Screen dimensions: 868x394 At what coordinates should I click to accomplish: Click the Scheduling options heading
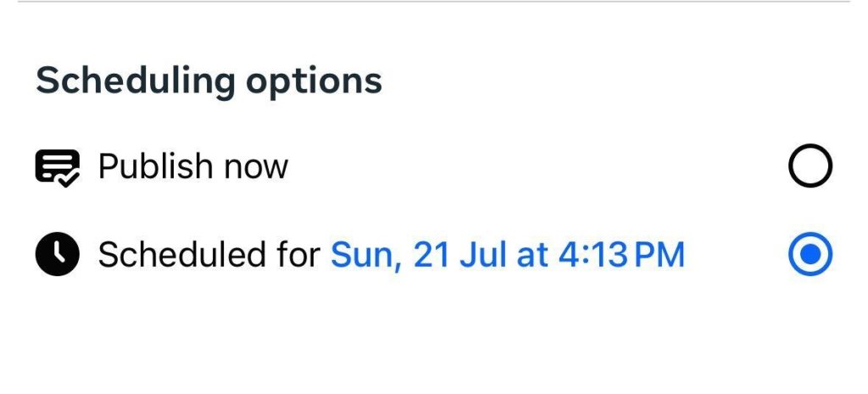pyautogui.click(x=209, y=82)
